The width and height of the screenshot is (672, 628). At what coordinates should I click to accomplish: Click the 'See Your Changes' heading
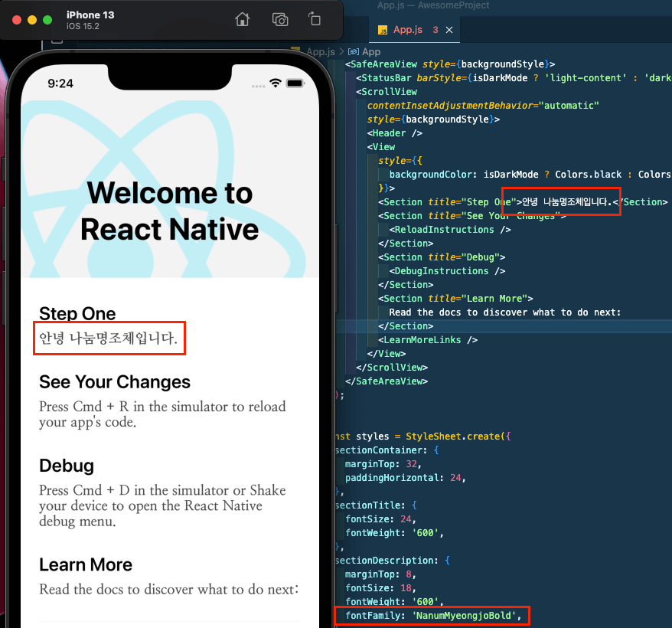(115, 381)
